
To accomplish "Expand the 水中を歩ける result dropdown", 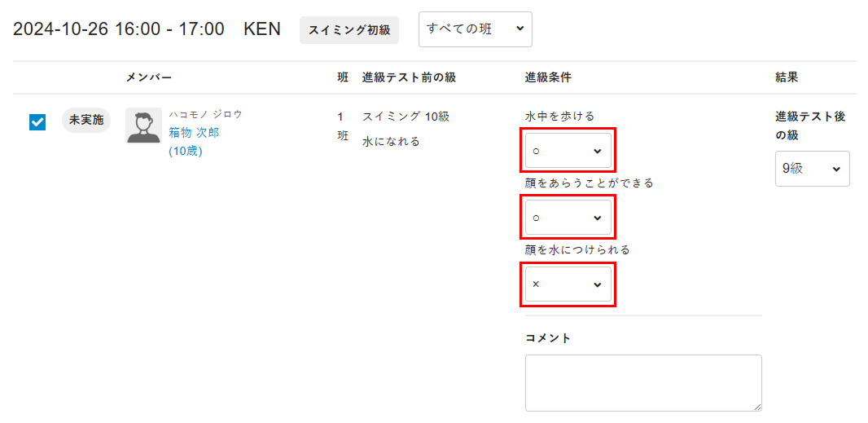I will pyautogui.click(x=568, y=151).
